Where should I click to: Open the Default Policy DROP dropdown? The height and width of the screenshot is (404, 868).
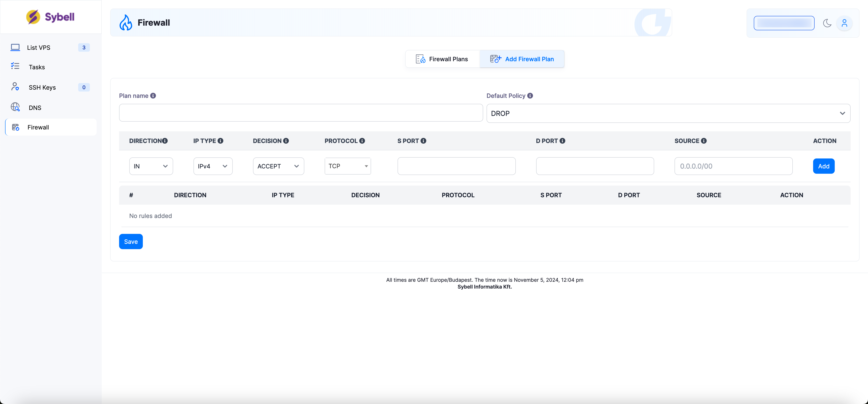(x=668, y=114)
